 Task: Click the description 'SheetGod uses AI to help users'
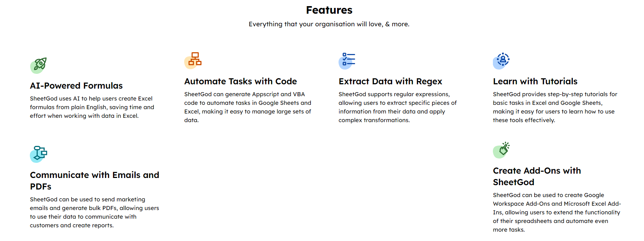coord(92,107)
